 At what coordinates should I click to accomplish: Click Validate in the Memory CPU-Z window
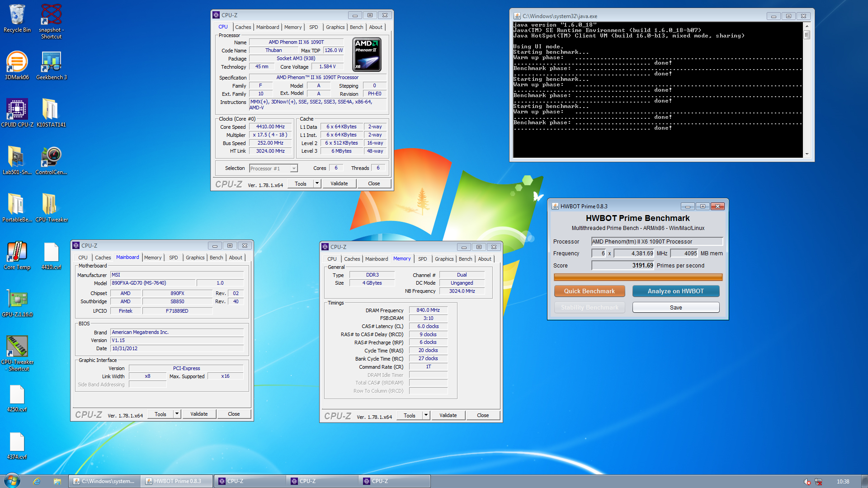pos(448,415)
